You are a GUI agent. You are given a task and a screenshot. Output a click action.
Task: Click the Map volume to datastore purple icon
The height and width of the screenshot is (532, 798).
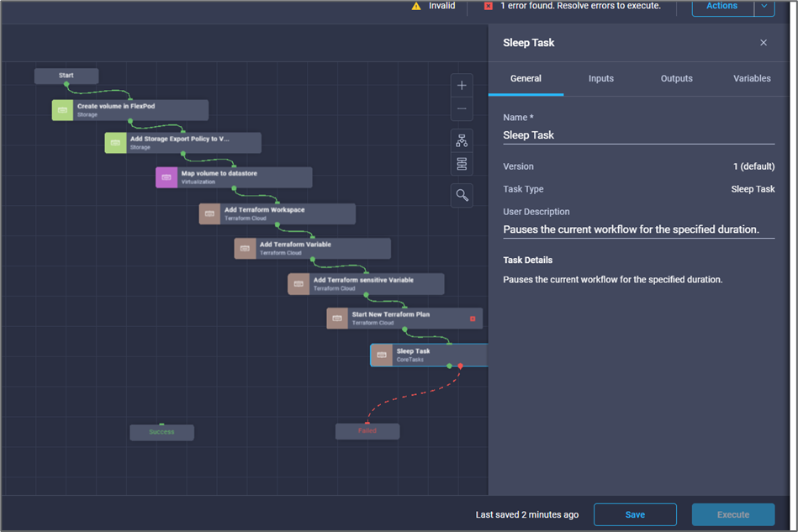[x=166, y=177]
